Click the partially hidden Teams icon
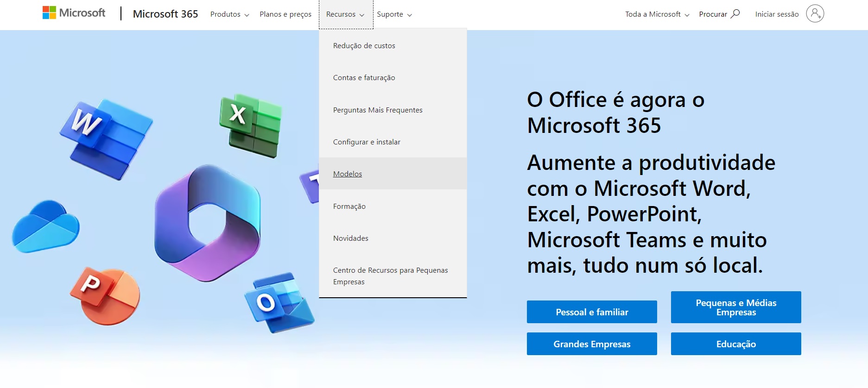The width and height of the screenshot is (868, 388). (310, 186)
